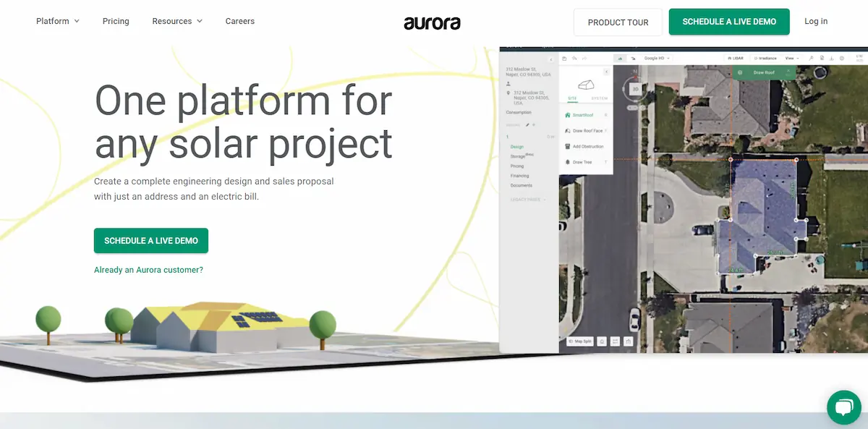Image resolution: width=868 pixels, height=429 pixels.
Task: Select the SmartRoof tool
Action: click(x=586, y=115)
